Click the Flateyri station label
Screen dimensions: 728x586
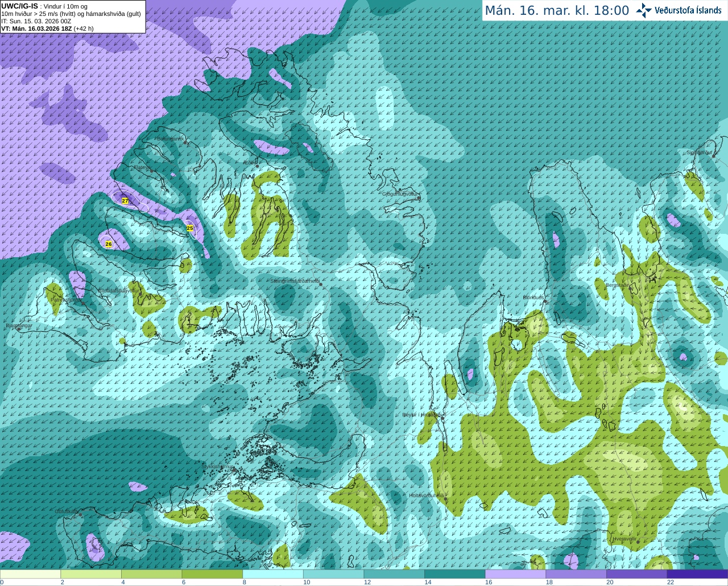[142, 167]
